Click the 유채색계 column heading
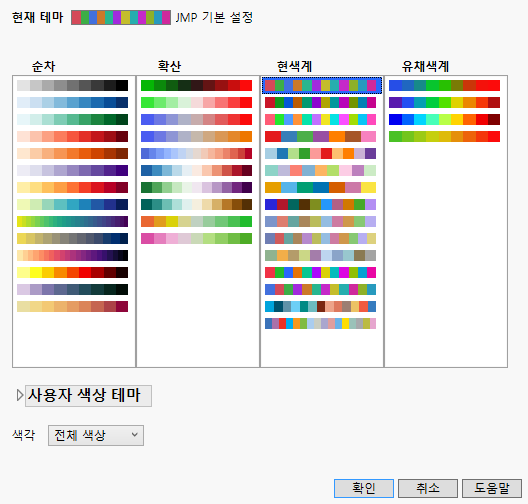528x504 pixels. click(425, 66)
